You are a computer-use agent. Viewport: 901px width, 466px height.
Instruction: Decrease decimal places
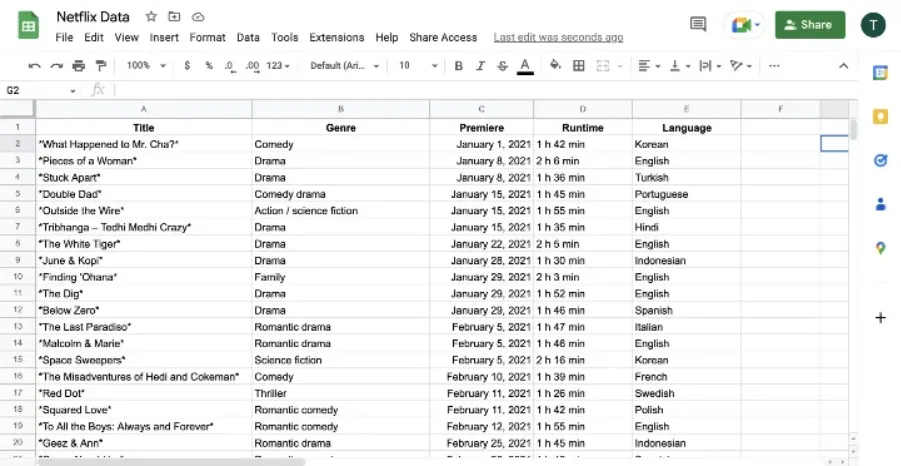click(x=230, y=66)
